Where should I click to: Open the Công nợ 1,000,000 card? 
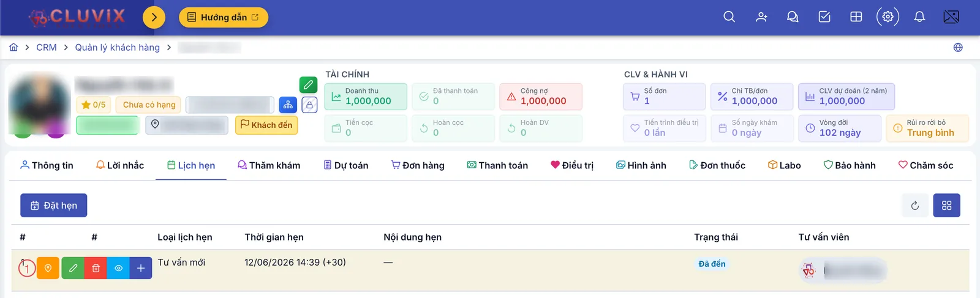tap(541, 97)
